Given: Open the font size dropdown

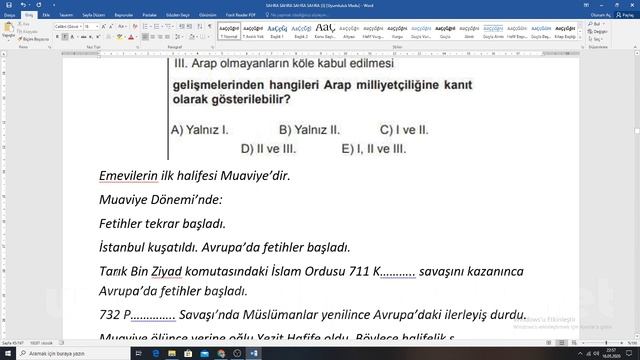Looking at the screenshot, I should click(97, 27).
